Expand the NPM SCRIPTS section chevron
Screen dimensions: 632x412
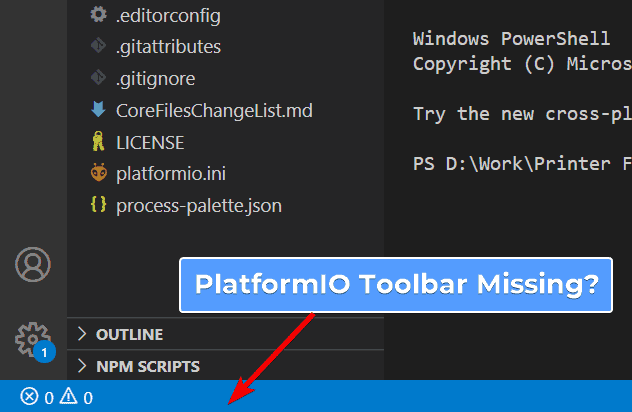pos(82,366)
